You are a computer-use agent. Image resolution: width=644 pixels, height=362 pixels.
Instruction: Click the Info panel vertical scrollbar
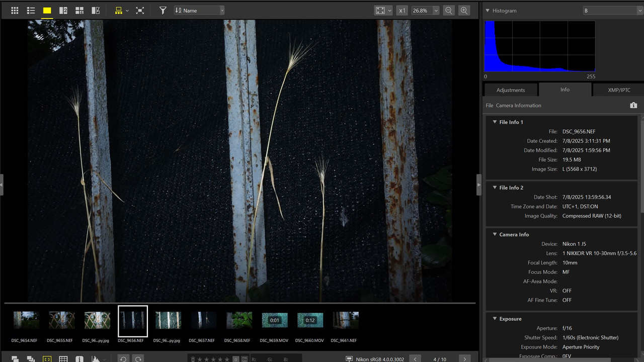(642, 166)
